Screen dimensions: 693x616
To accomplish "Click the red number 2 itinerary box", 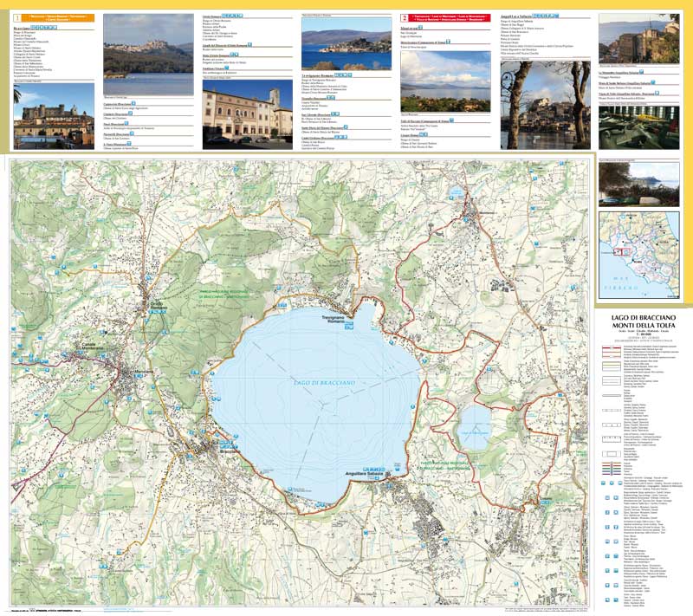I will coord(404,16).
